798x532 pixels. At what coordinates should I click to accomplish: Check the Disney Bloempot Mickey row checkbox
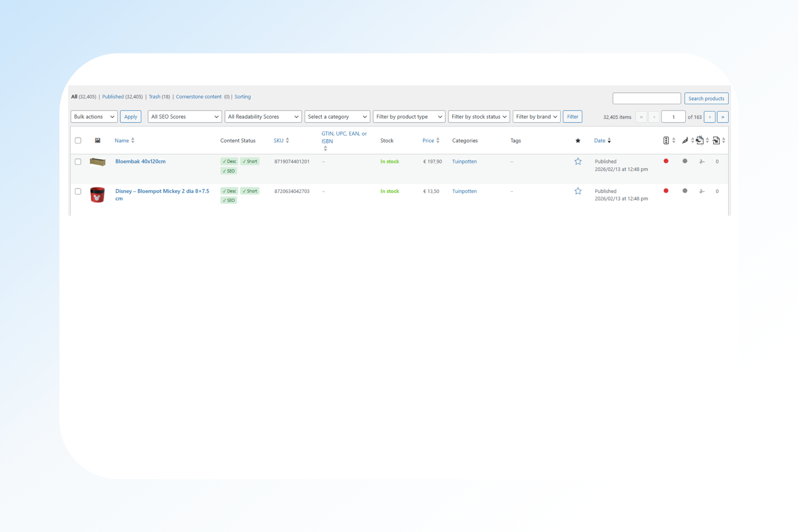[78, 191]
